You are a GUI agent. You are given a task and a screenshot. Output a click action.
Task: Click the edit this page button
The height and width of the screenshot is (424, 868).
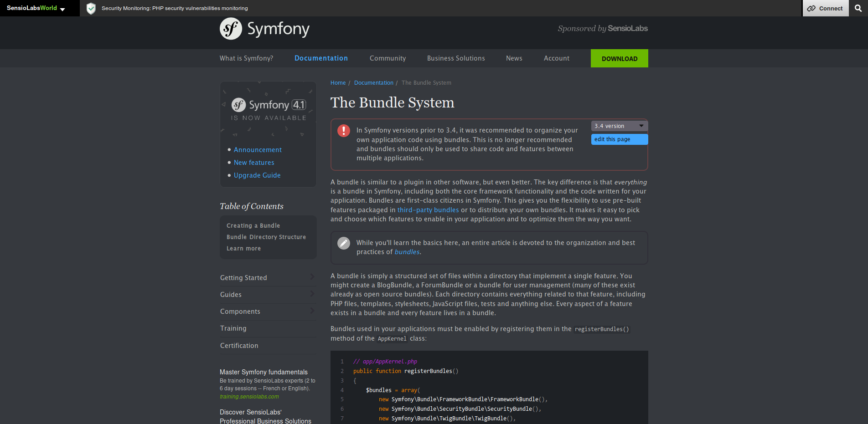pyautogui.click(x=619, y=139)
